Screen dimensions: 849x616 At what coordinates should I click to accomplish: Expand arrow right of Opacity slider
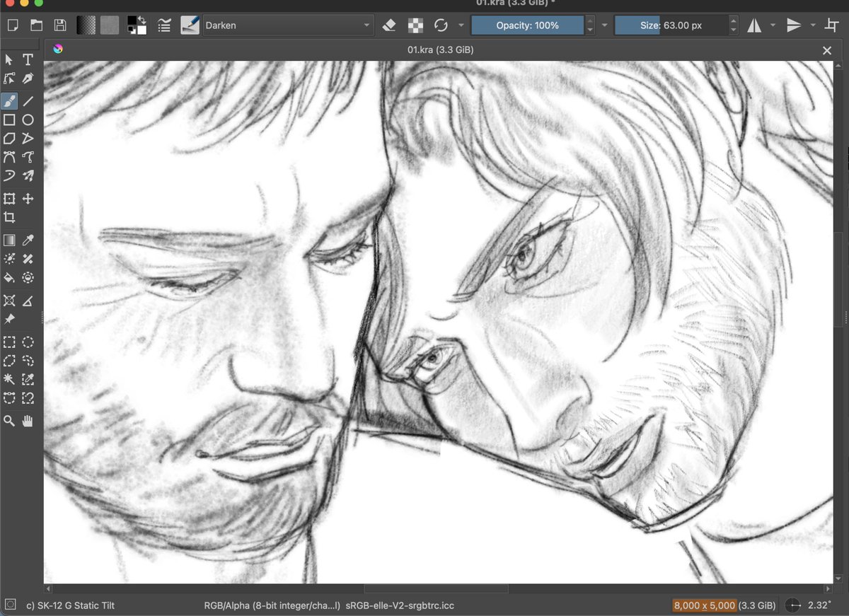coord(604,25)
